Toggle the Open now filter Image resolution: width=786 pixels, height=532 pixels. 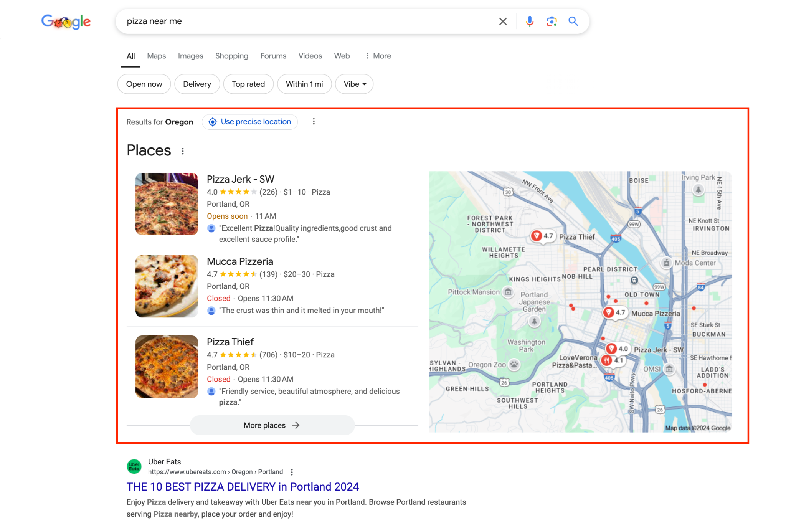point(144,84)
